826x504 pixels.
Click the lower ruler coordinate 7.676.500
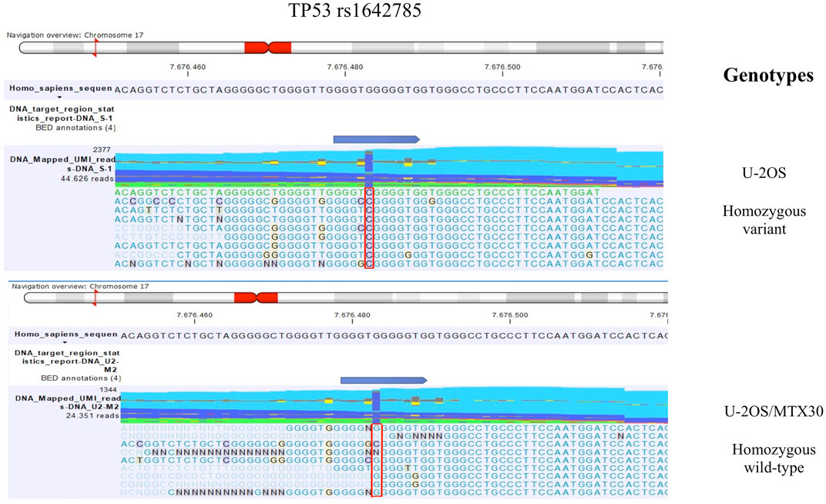click(509, 315)
